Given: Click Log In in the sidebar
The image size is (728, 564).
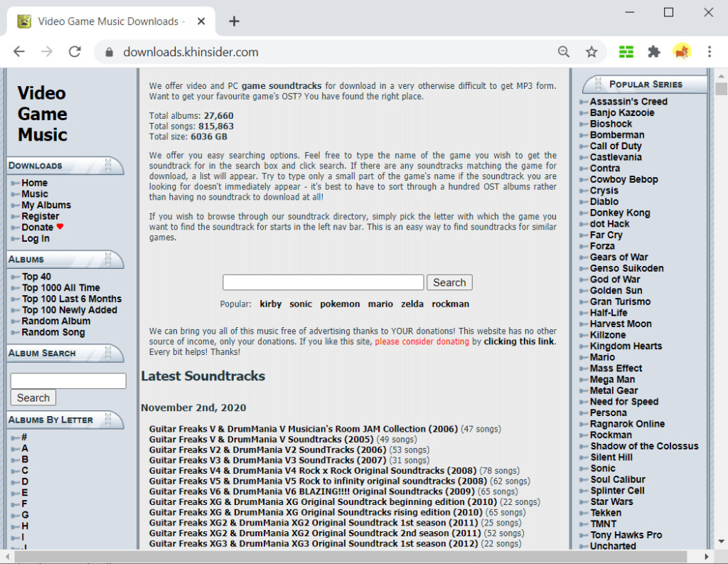Looking at the screenshot, I should click(36, 238).
